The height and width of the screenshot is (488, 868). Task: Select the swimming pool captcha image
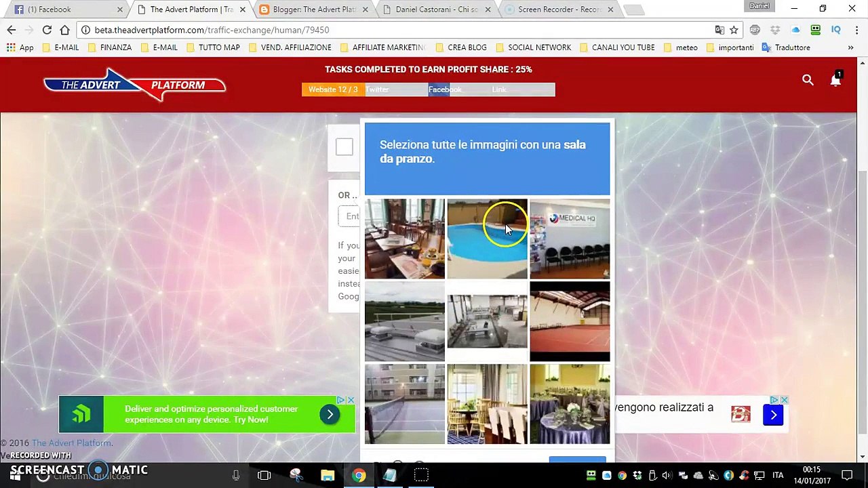(x=487, y=239)
